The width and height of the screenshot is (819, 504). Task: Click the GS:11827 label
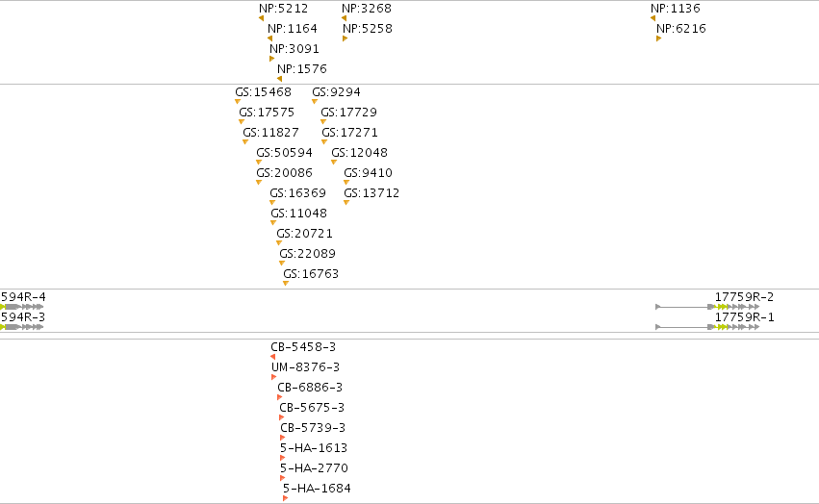[x=271, y=133]
